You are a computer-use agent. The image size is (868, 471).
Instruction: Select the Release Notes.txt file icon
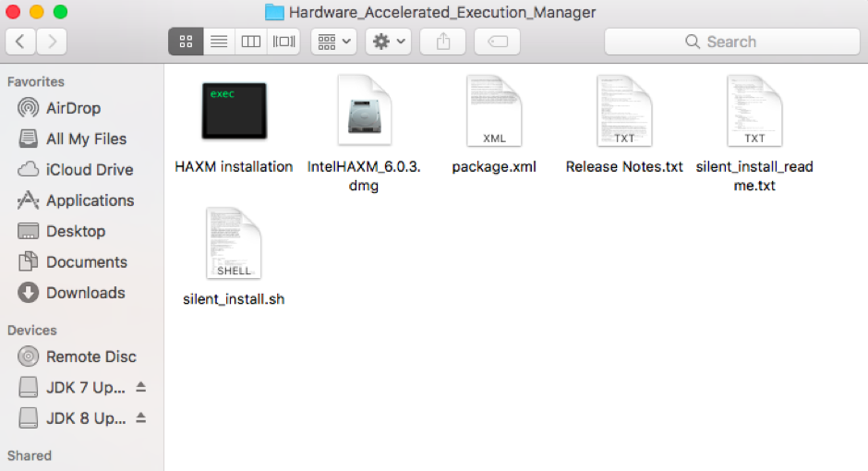pyautogui.click(x=624, y=111)
